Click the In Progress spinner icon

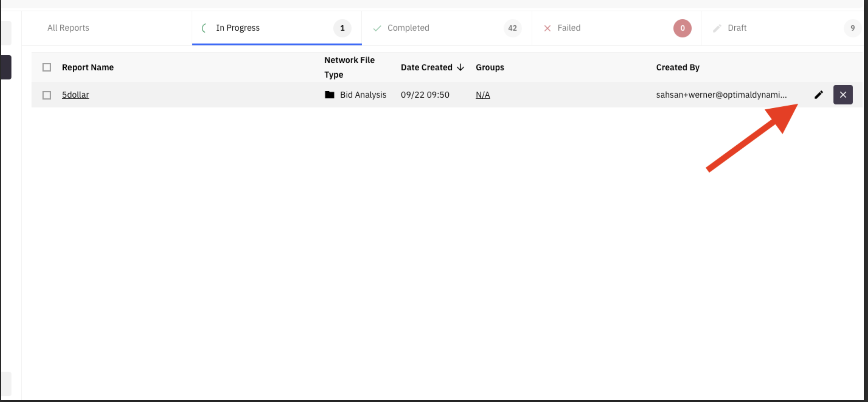pos(204,28)
